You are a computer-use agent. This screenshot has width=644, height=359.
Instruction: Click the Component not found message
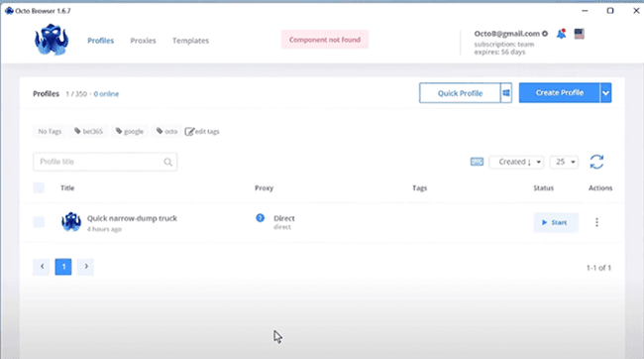pyautogui.click(x=325, y=40)
